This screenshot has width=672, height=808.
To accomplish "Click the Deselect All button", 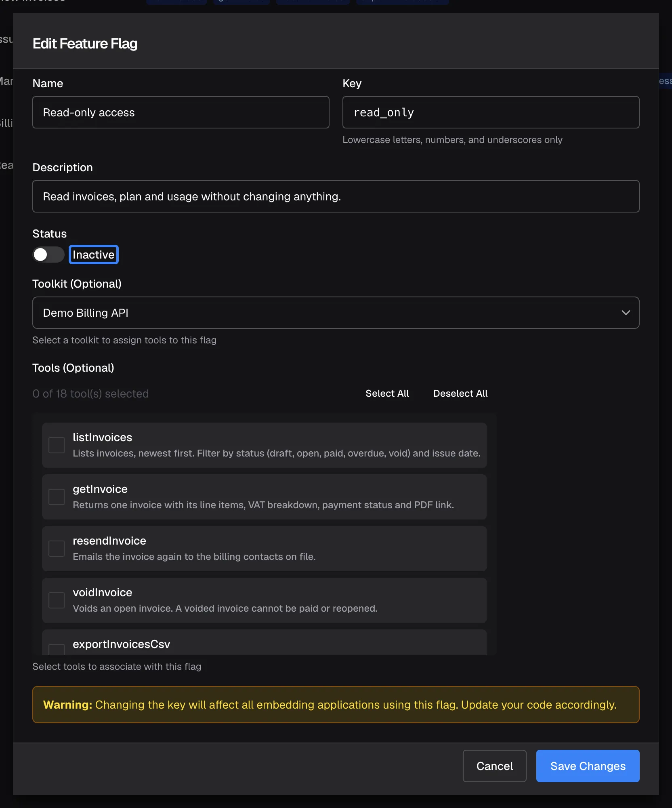I will pyautogui.click(x=460, y=393).
